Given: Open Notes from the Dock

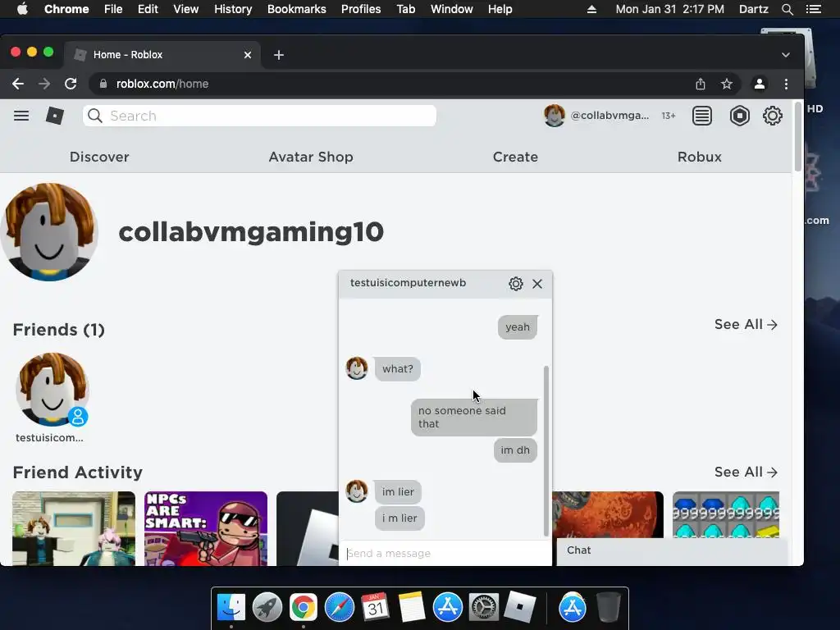Looking at the screenshot, I should (x=411, y=608).
